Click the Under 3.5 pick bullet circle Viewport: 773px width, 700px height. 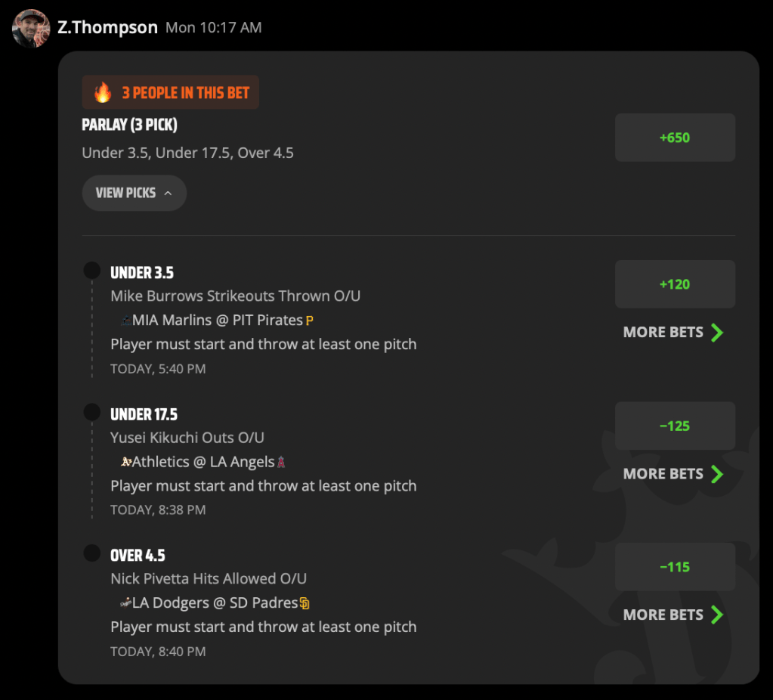(91, 271)
